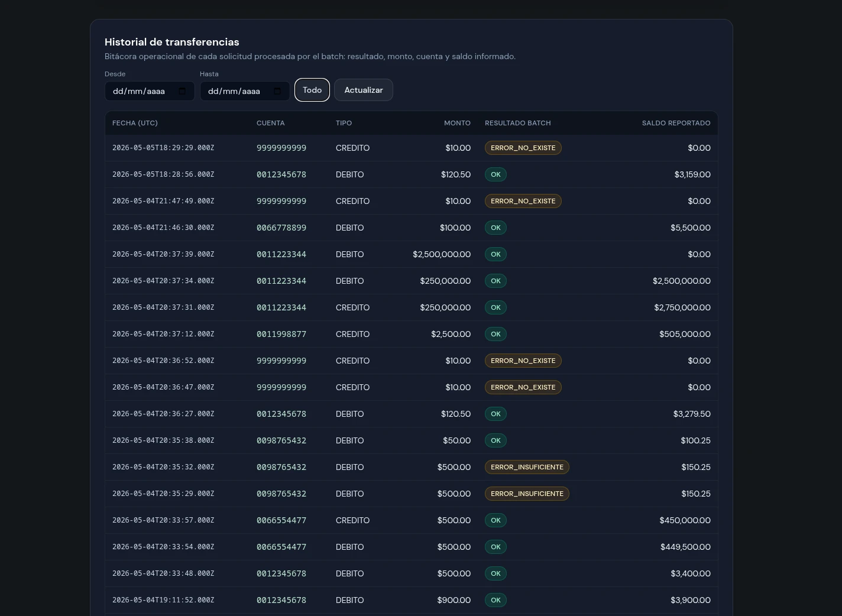Select the $3,279.50 reported balance
842x616 pixels.
tap(692, 414)
